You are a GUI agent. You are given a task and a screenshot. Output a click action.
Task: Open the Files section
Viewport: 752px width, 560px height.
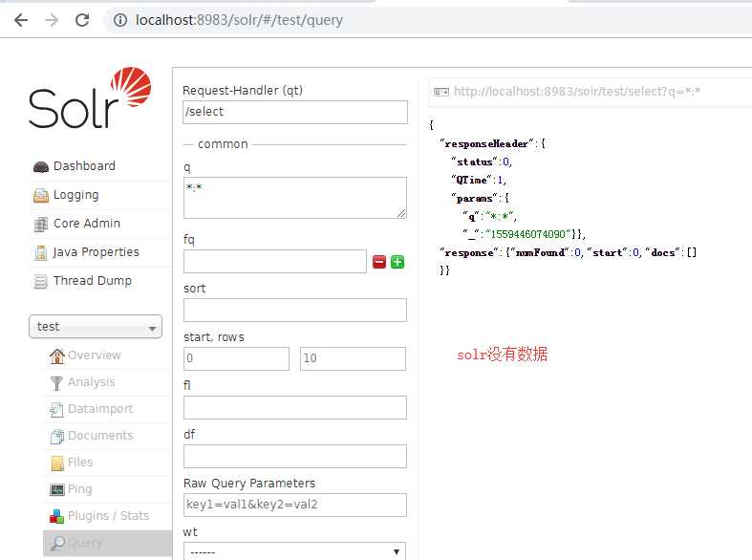tap(80, 463)
